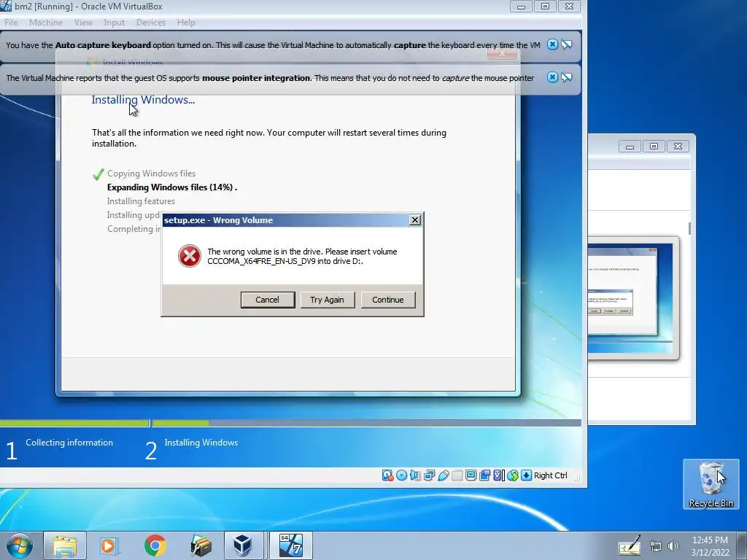Open the View menu
Viewport: 747px width, 560px height.
83,23
